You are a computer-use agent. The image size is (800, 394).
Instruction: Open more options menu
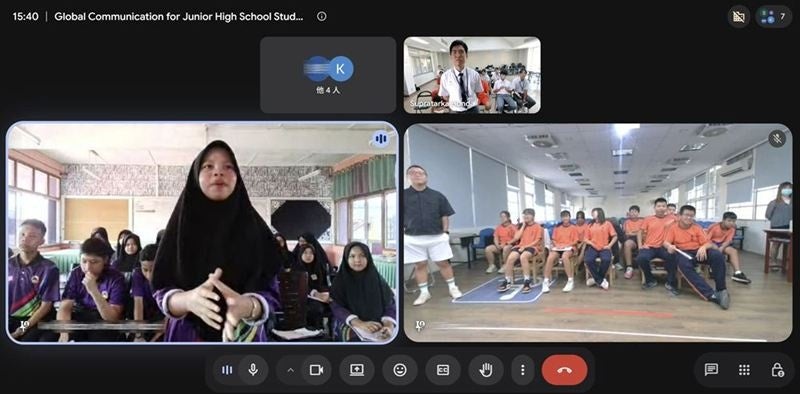click(522, 370)
